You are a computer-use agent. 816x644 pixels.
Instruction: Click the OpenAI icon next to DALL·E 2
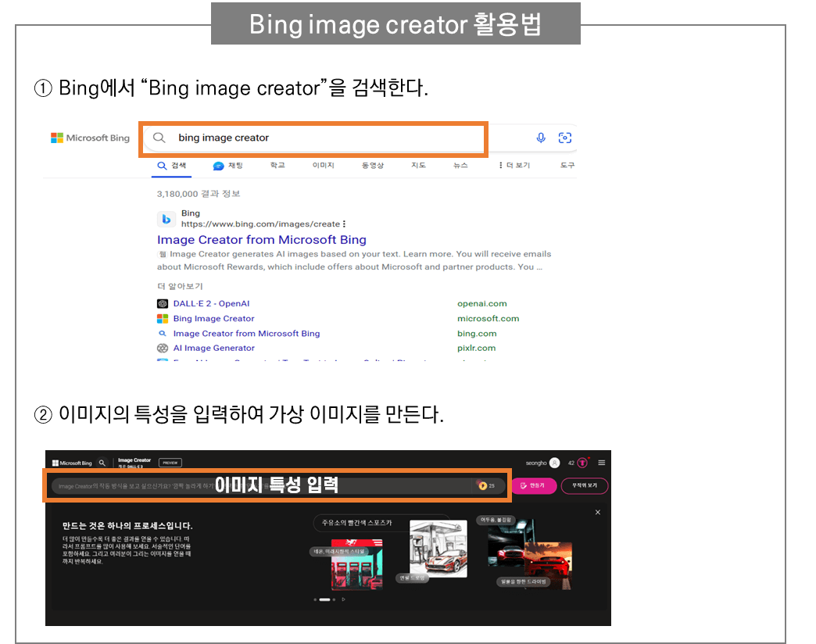pyautogui.click(x=163, y=304)
